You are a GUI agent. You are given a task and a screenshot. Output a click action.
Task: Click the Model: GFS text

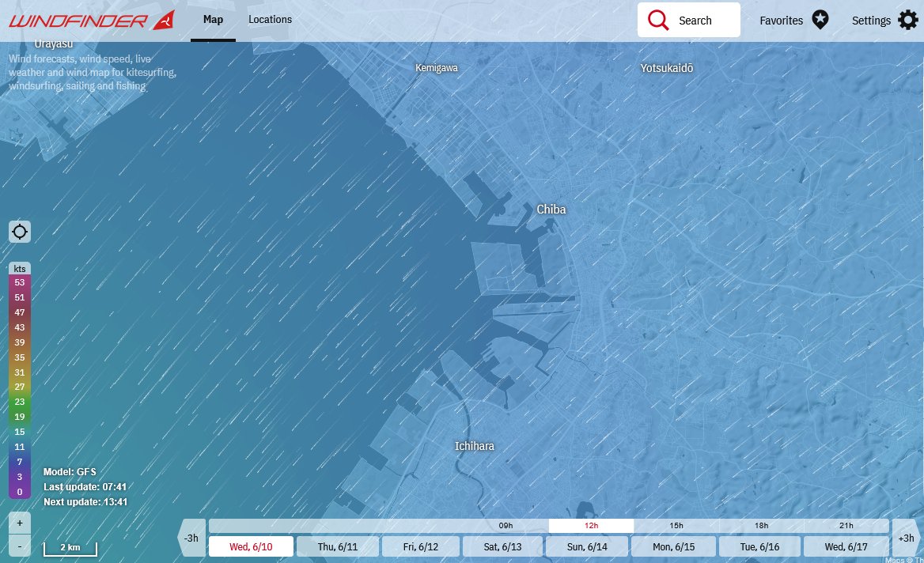point(70,472)
